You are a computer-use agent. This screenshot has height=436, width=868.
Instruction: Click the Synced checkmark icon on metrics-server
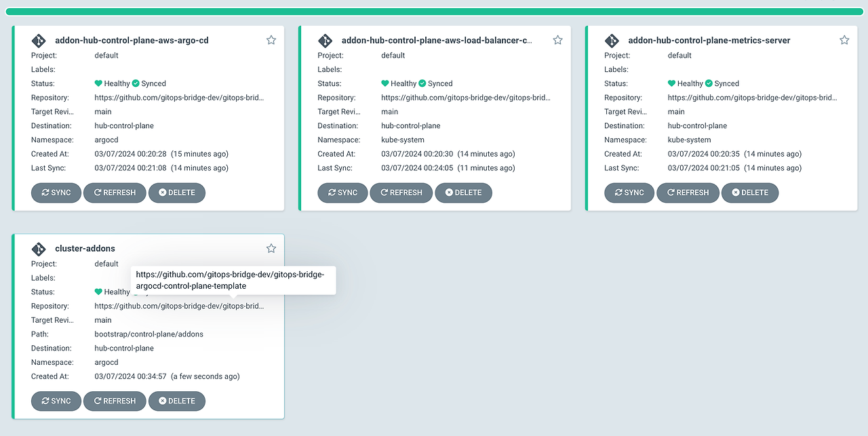(709, 83)
